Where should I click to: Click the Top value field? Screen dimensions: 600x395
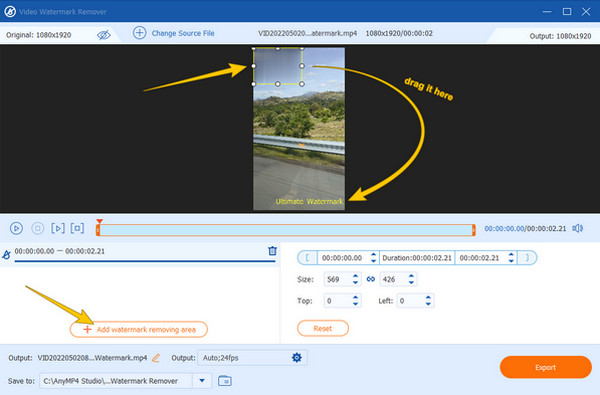337,301
